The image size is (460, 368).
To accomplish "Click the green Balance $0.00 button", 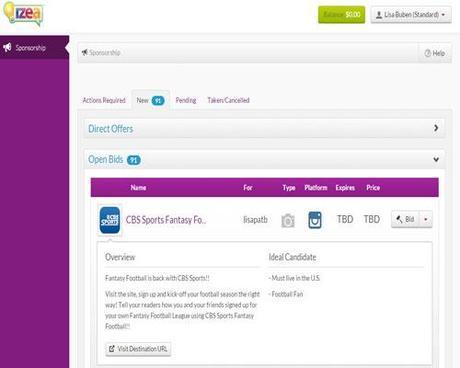I will (342, 15).
